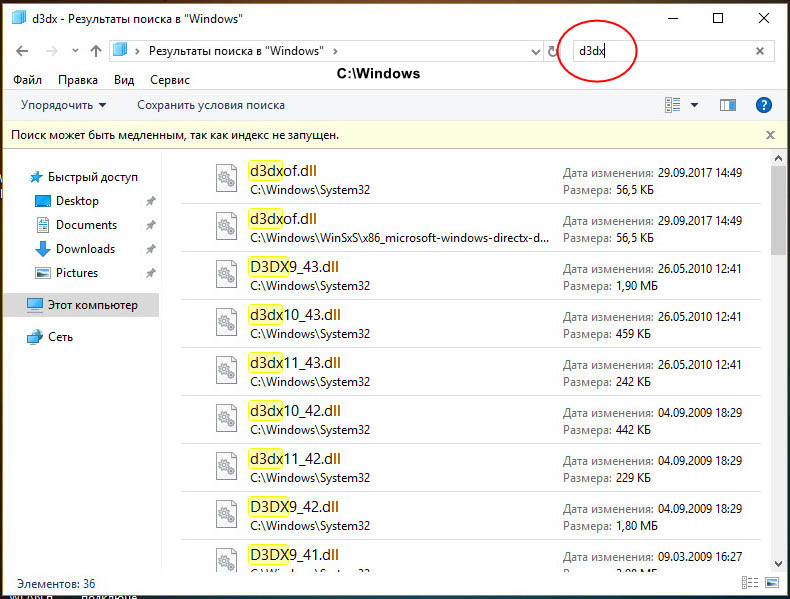Click the window title bar icon
This screenshot has height=599, width=790.
pos(19,18)
